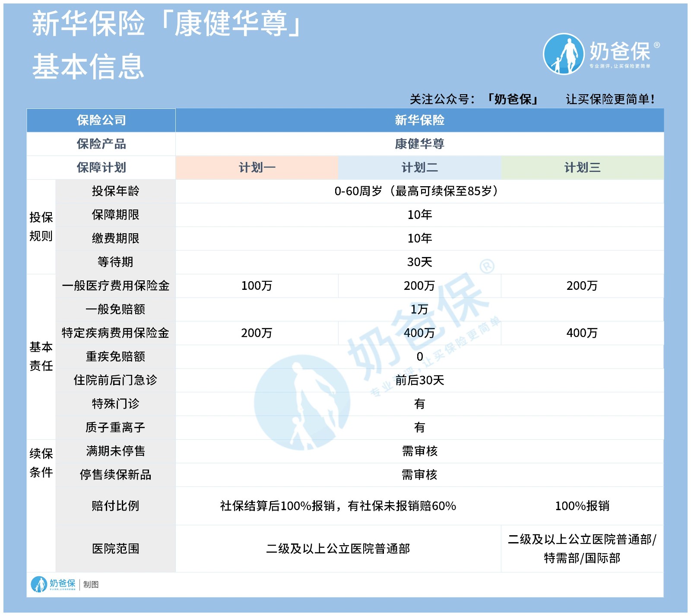Select the 计划二 column header
Screen dimensions: 691x616
point(419,168)
